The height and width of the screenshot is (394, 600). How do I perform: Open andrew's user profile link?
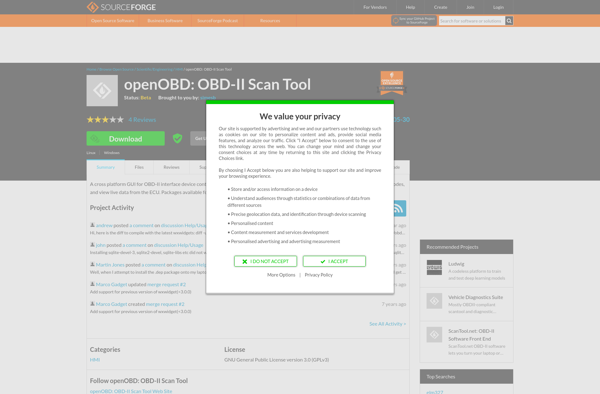pyautogui.click(x=104, y=225)
